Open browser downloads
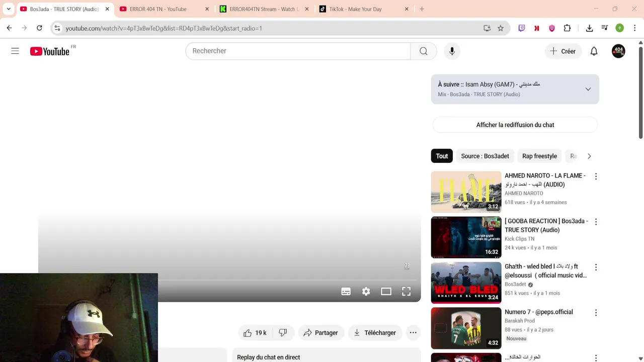Viewport: 644px width, 362px height. [x=589, y=28]
